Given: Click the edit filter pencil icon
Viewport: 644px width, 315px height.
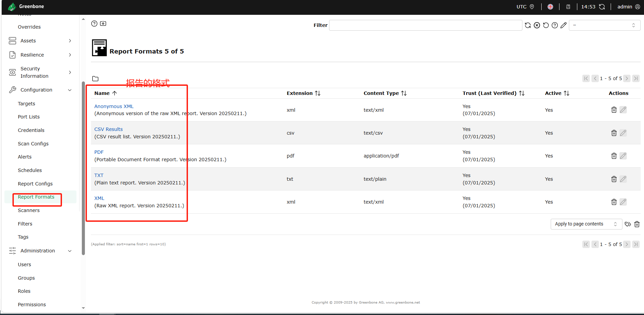Looking at the screenshot, I should coord(563,25).
